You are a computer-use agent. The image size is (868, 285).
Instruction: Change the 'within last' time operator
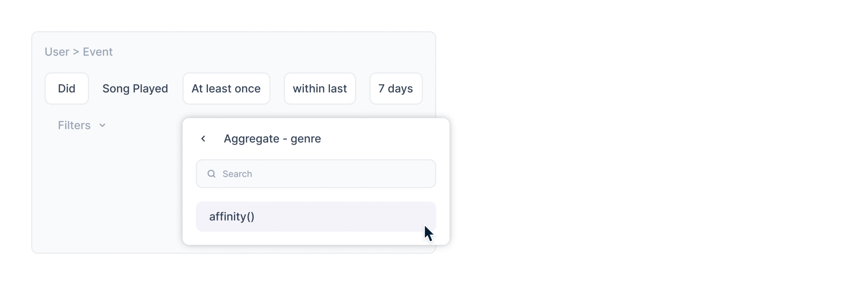(x=319, y=89)
